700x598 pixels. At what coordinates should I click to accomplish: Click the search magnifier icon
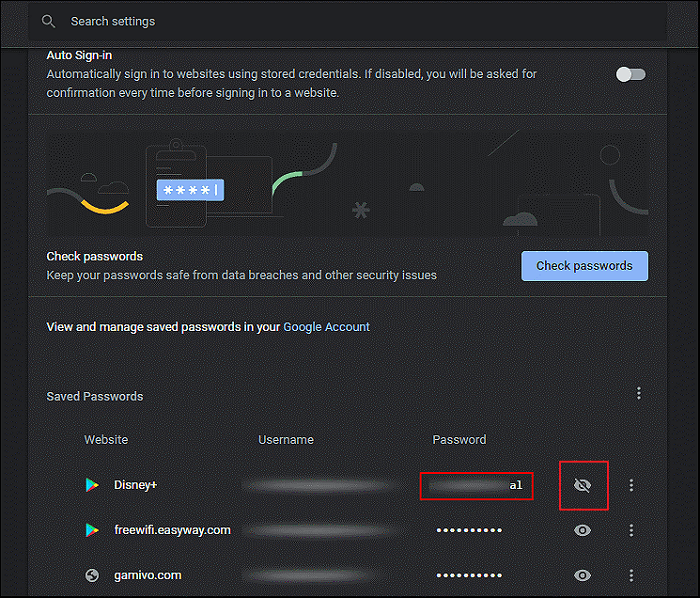coord(48,21)
